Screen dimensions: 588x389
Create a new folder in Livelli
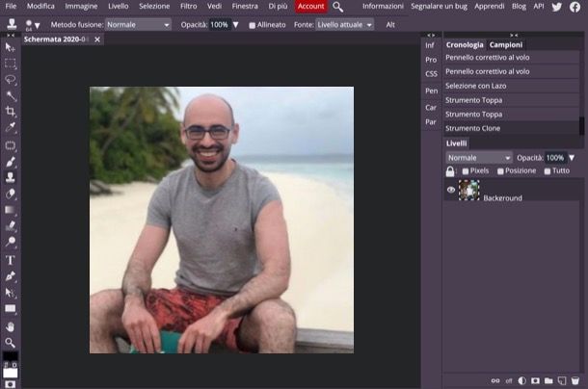pos(548,380)
